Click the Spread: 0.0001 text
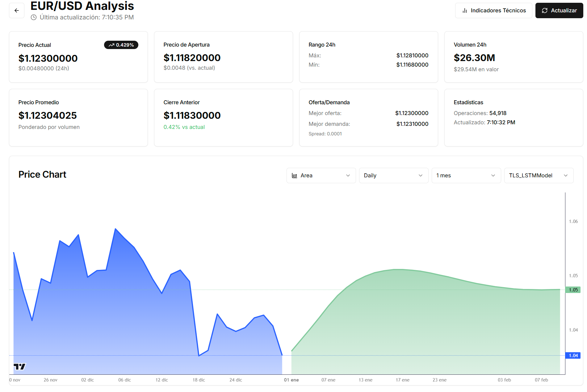587x392 pixels. click(325, 134)
